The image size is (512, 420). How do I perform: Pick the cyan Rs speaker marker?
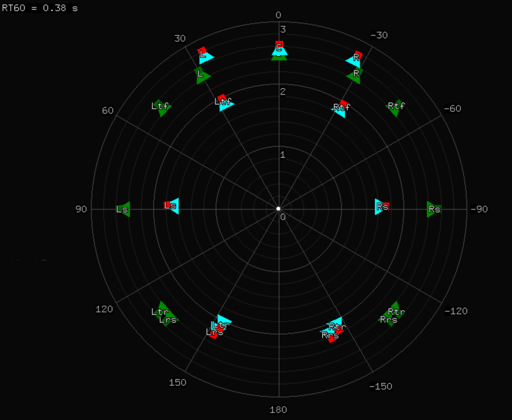click(x=382, y=206)
